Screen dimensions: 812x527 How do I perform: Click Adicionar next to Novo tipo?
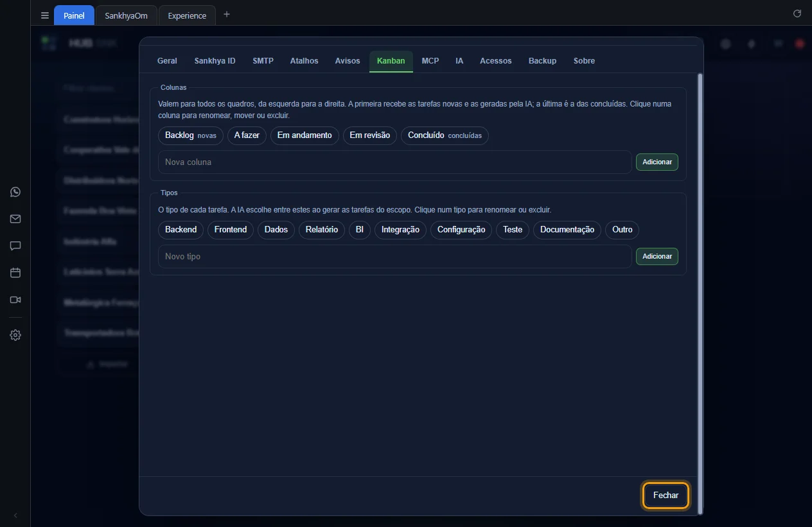point(657,256)
